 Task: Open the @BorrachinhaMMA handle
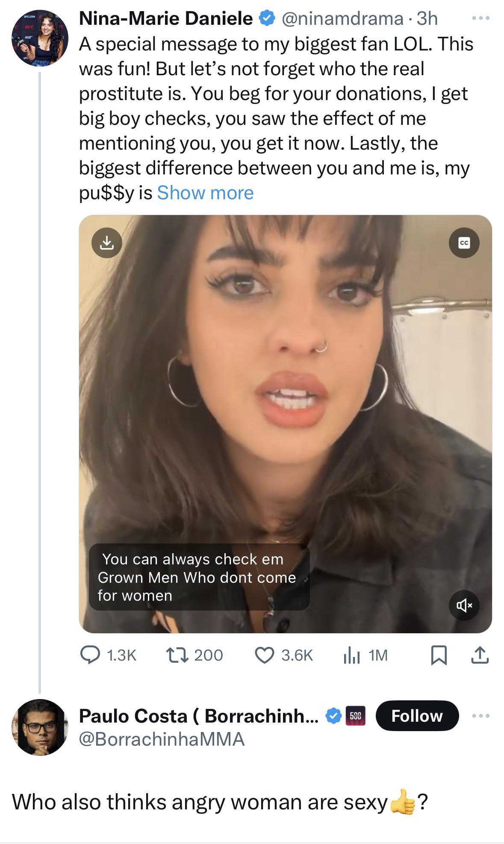pos(162,739)
